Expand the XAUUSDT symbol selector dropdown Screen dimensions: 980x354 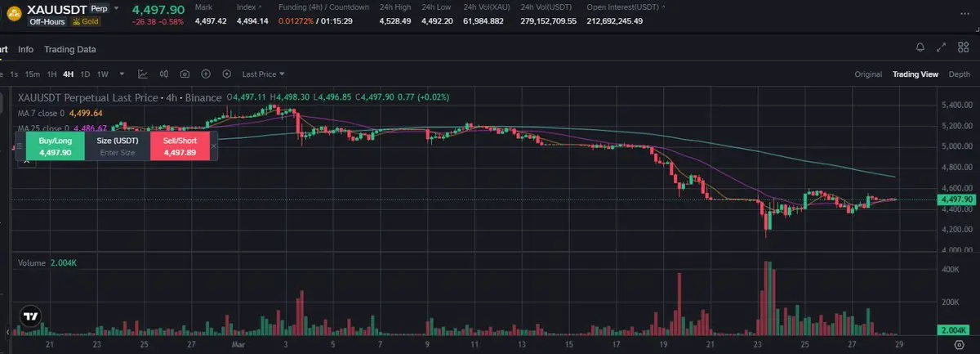(117, 7)
